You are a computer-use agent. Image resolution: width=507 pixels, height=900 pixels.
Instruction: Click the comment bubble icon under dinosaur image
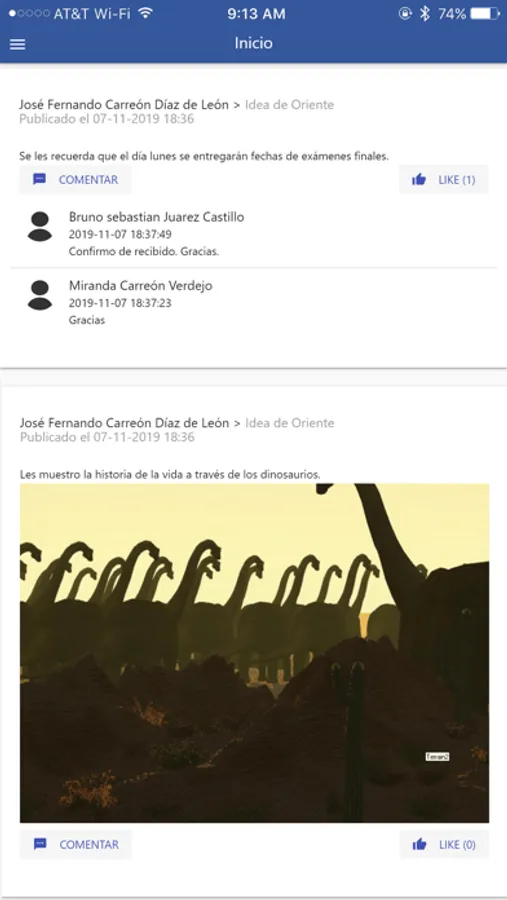[40, 844]
